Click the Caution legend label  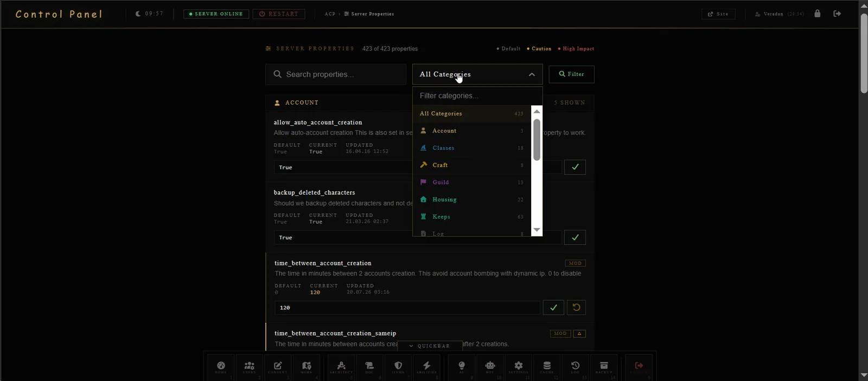tap(539, 49)
